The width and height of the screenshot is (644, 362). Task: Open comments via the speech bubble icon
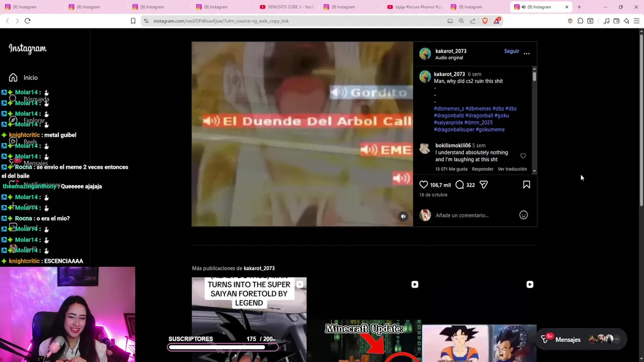pos(459,185)
